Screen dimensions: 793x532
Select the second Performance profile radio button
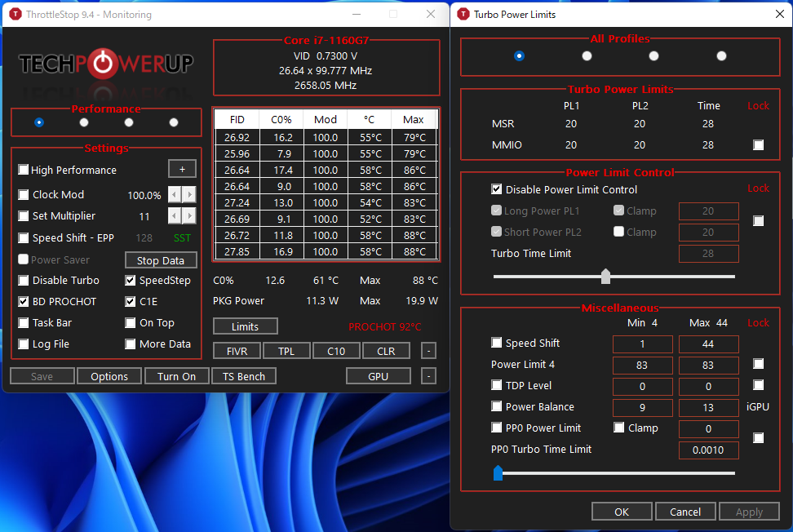[x=84, y=122]
